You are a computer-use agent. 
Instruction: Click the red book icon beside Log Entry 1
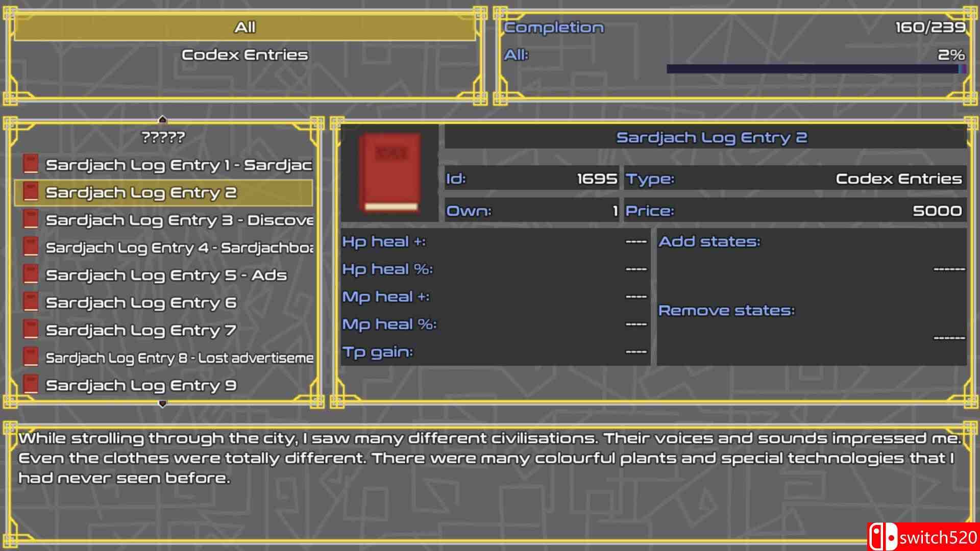[31, 165]
